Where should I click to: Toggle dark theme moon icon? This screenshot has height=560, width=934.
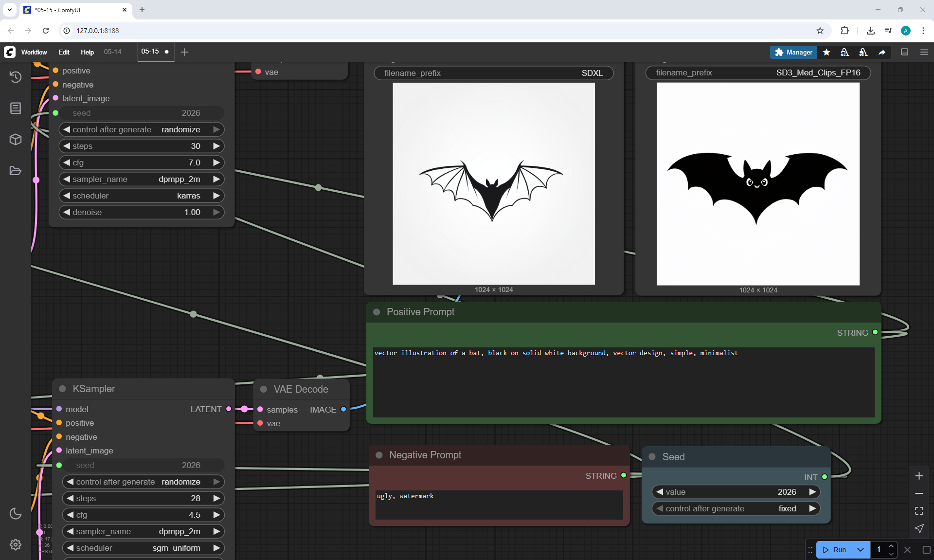[16, 513]
